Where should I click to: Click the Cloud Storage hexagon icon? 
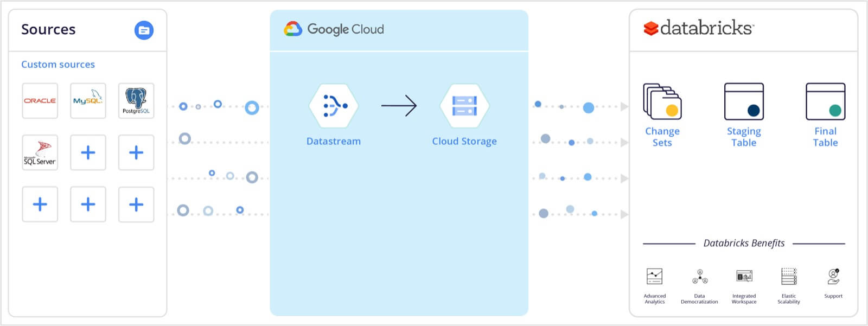click(x=464, y=106)
